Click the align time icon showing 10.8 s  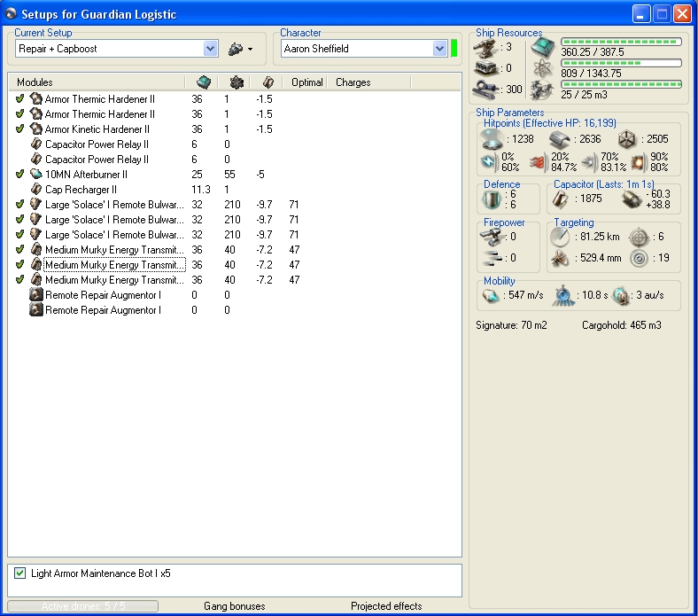(562, 296)
